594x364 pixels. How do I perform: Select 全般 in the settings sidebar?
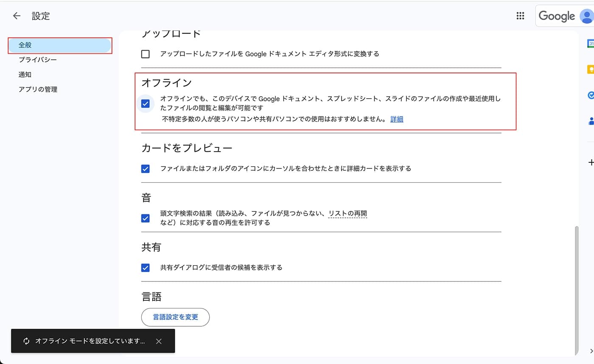pos(60,45)
